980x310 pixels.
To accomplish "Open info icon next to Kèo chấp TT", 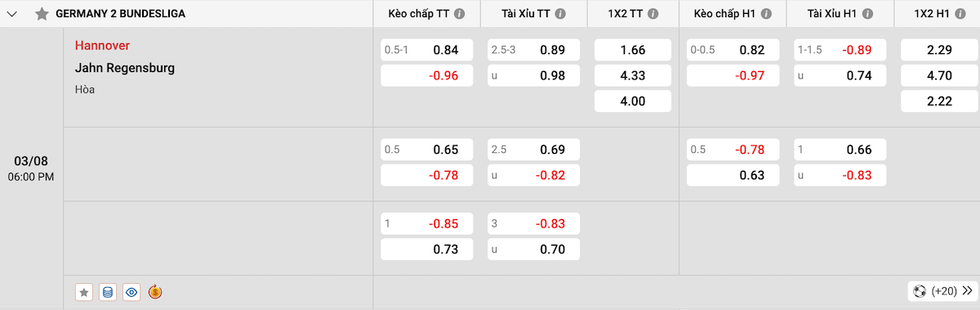I will coord(459,14).
